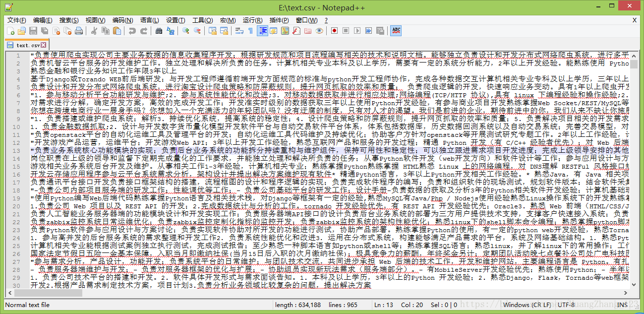Create a new document with New icon
The height and width of the screenshot is (314, 644).
coord(10,31)
